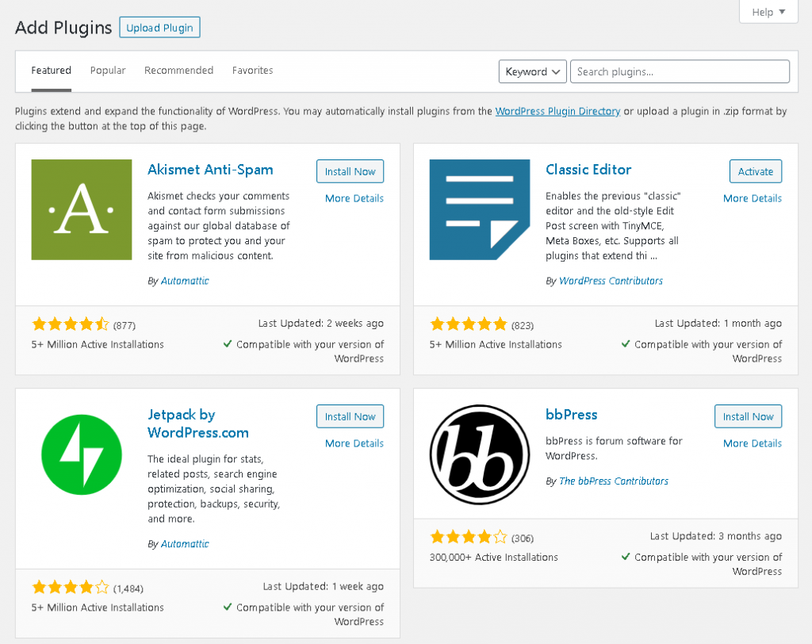Click Classic Editor's "5+ Million Active Installations" text

(x=496, y=344)
